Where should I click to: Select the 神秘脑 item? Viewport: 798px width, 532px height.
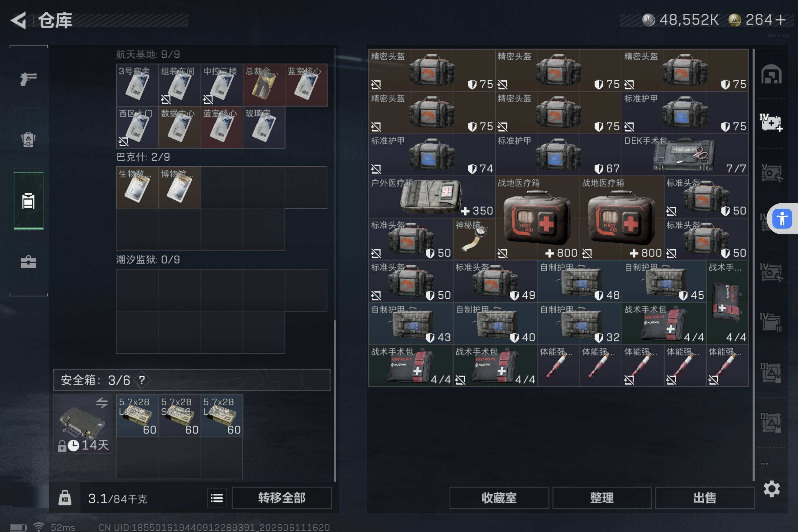(x=474, y=239)
